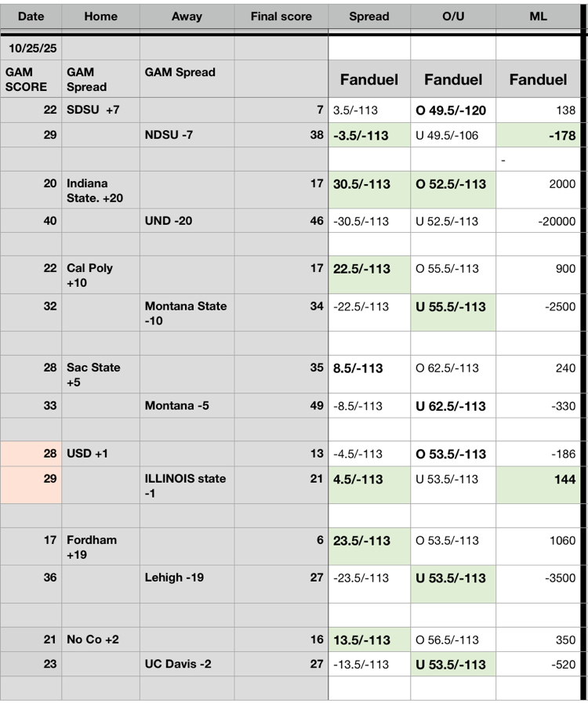The image size is (588, 703).
Task: Select the green -178 moneyline cell
Action: [x=539, y=135]
